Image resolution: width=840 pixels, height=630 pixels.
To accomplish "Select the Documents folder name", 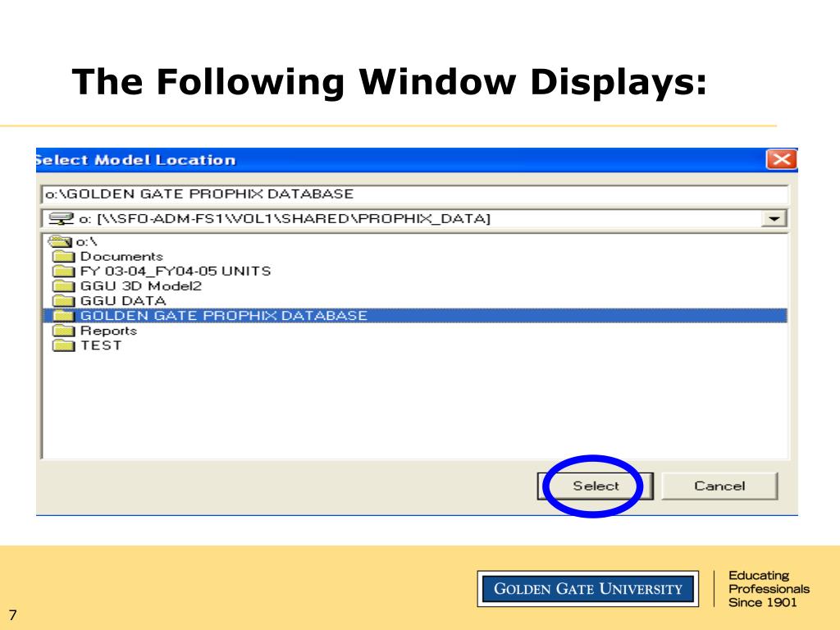I will 121,256.
